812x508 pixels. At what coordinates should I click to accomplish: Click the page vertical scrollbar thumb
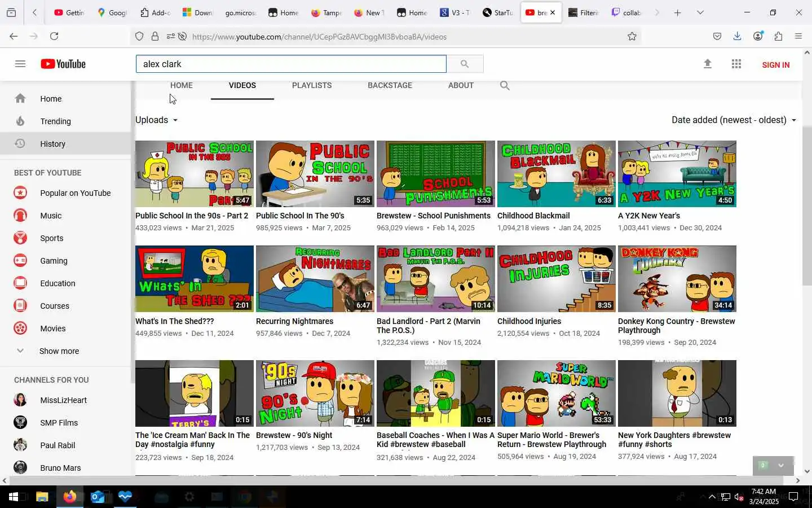click(x=807, y=206)
